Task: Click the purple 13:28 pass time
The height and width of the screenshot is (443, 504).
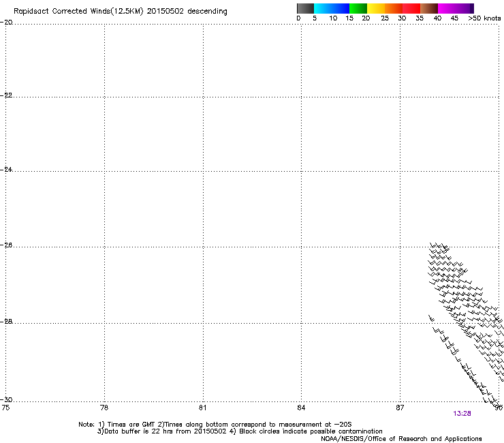Action: click(x=462, y=414)
